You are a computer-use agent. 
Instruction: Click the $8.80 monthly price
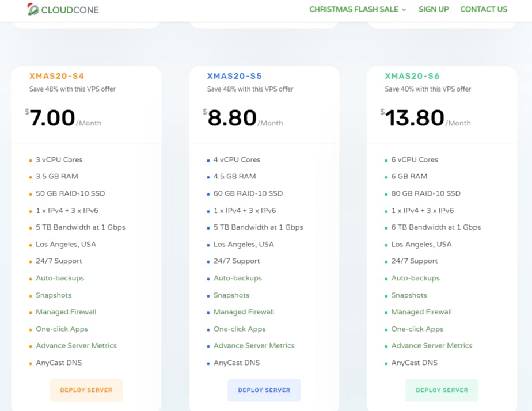tap(232, 118)
